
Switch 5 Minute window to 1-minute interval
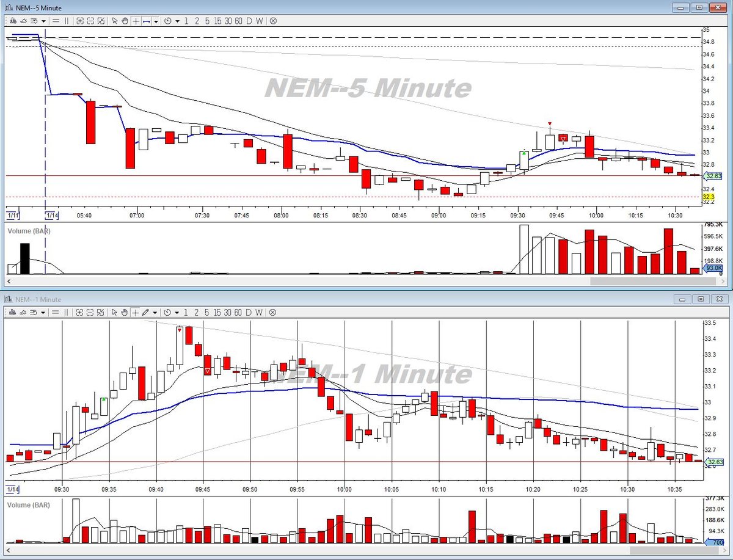(186, 21)
